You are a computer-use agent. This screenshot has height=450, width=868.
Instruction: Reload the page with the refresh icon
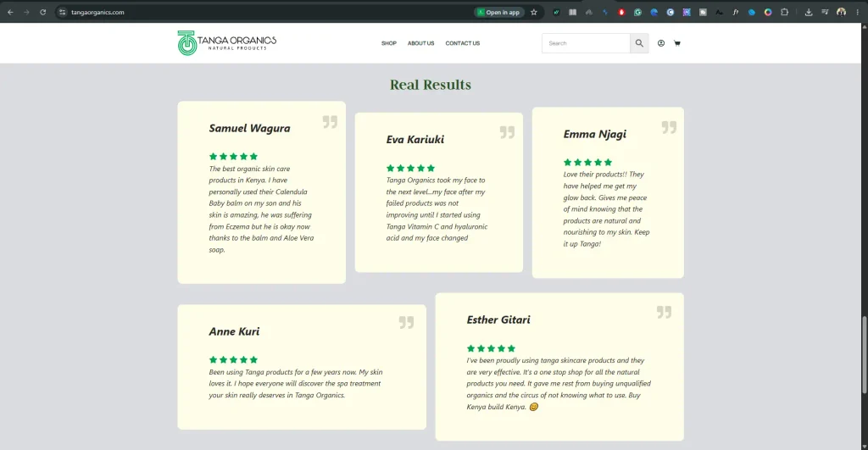(42, 12)
